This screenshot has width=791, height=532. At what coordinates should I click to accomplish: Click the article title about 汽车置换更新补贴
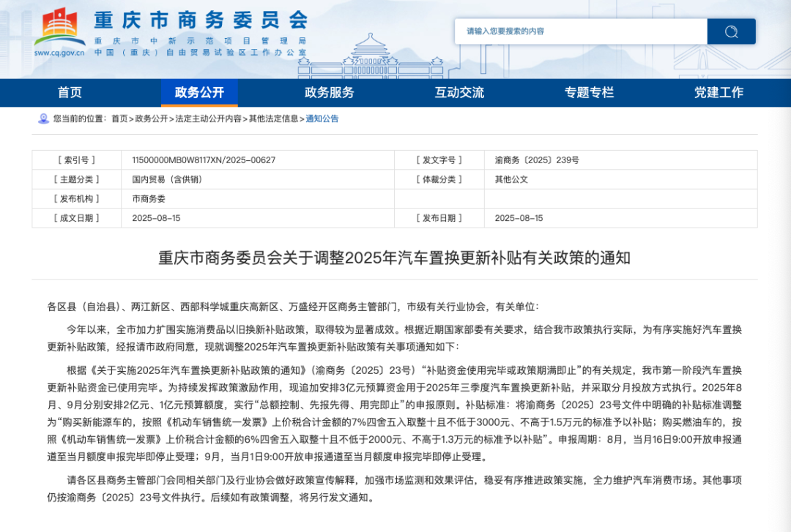pos(395,258)
